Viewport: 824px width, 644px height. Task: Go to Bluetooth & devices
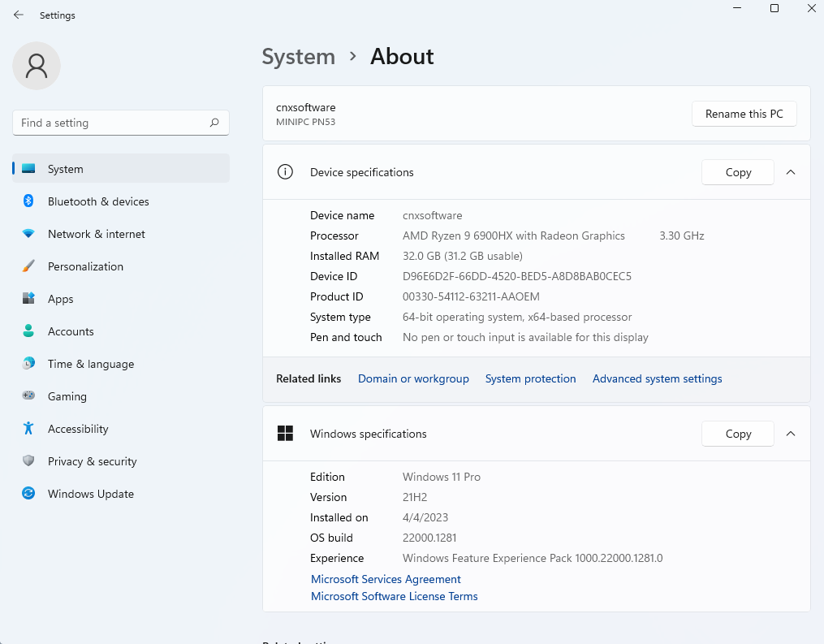click(121, 201)
